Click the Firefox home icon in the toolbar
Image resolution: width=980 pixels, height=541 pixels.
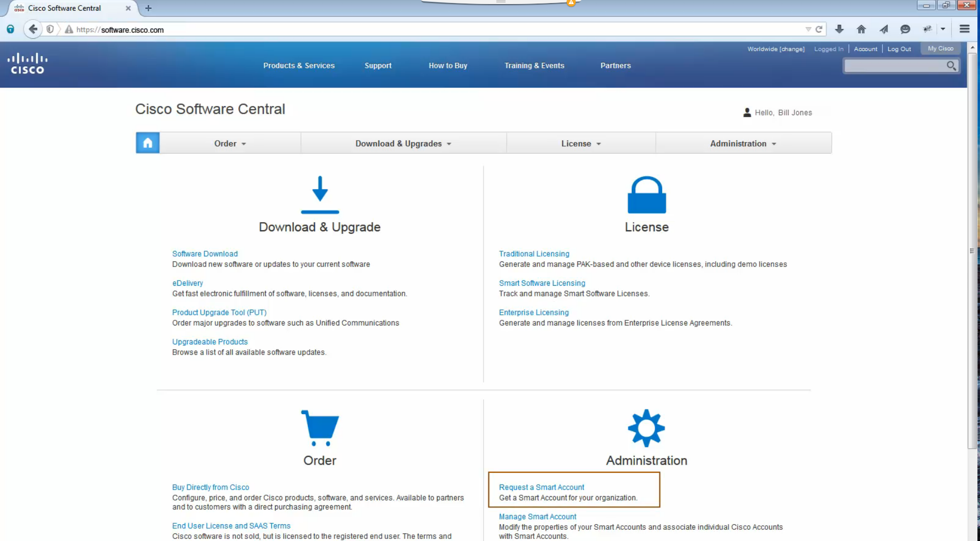(x=861, y=29)
